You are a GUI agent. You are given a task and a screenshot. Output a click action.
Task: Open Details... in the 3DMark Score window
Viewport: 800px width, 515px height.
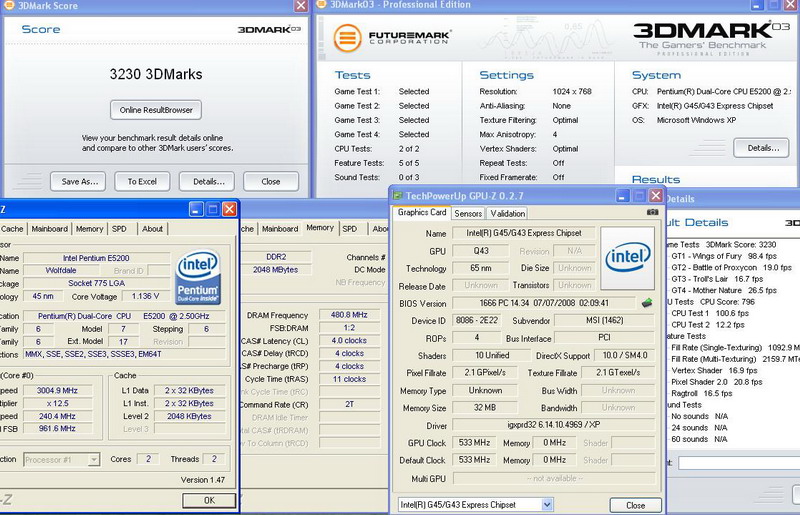pos(207,181)
